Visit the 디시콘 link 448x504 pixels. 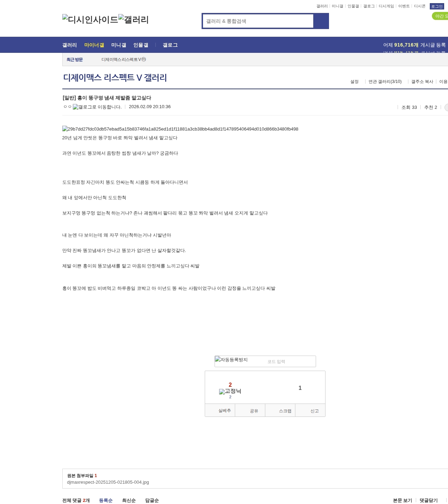(x=420, y=6)
